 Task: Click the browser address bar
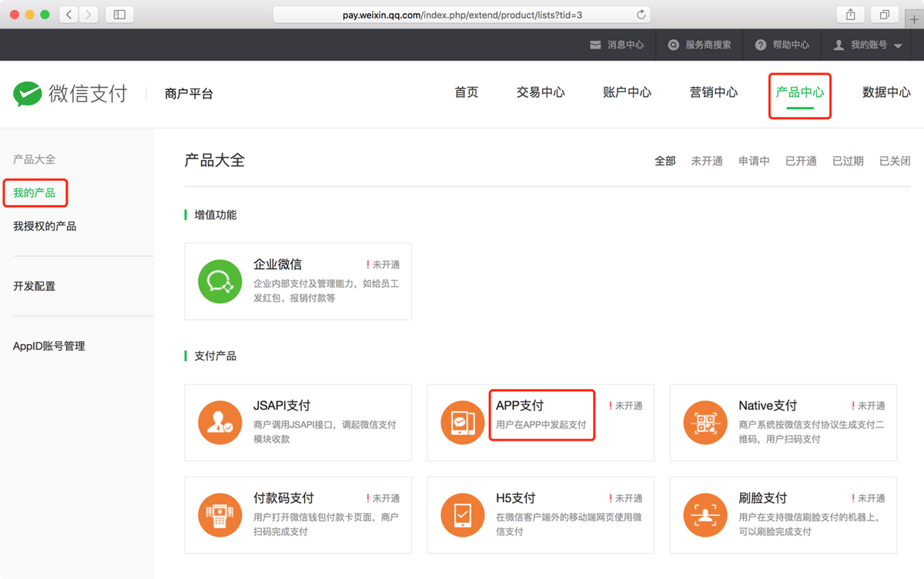coord(462,13)
